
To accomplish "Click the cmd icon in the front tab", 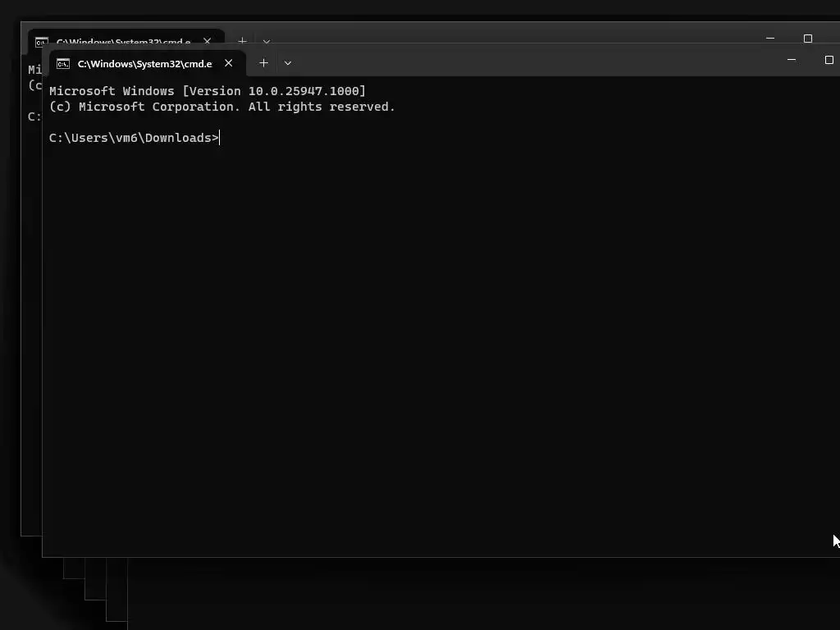I will 63,64.
